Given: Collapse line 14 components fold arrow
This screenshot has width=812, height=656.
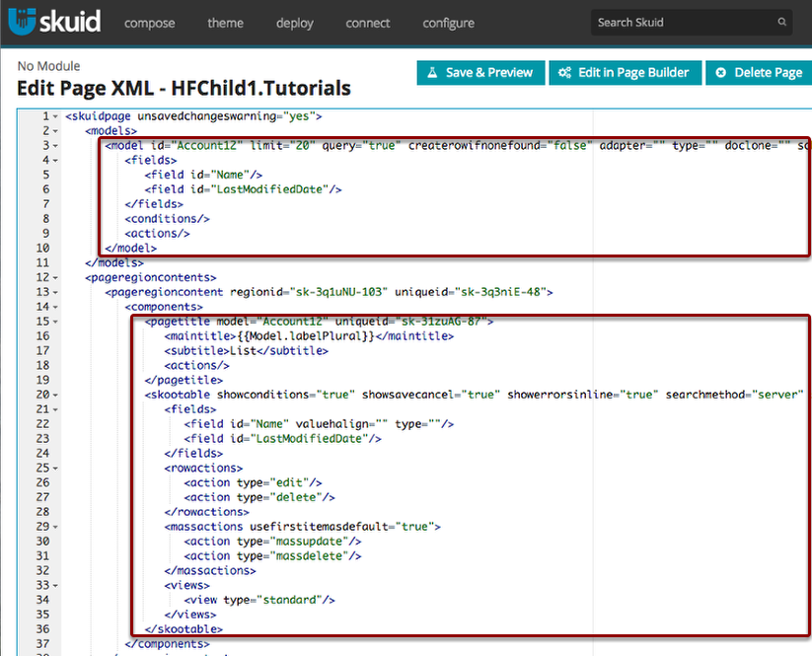Looking at the screenshot, I should tap(55, 307).
